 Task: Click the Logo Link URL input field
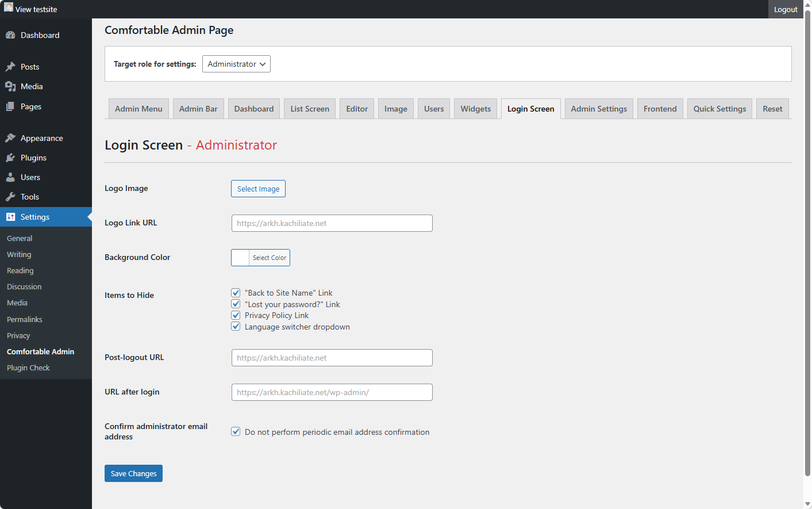[332, 223]
